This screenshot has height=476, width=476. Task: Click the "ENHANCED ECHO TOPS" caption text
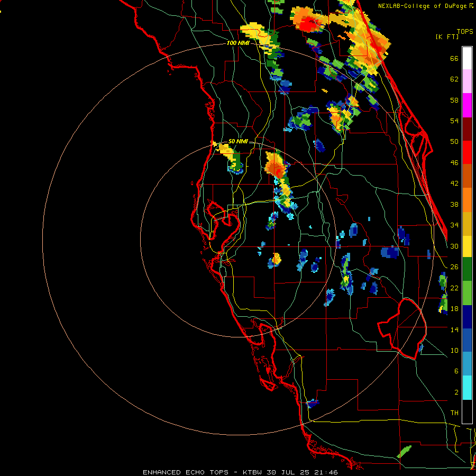point(186,472)
